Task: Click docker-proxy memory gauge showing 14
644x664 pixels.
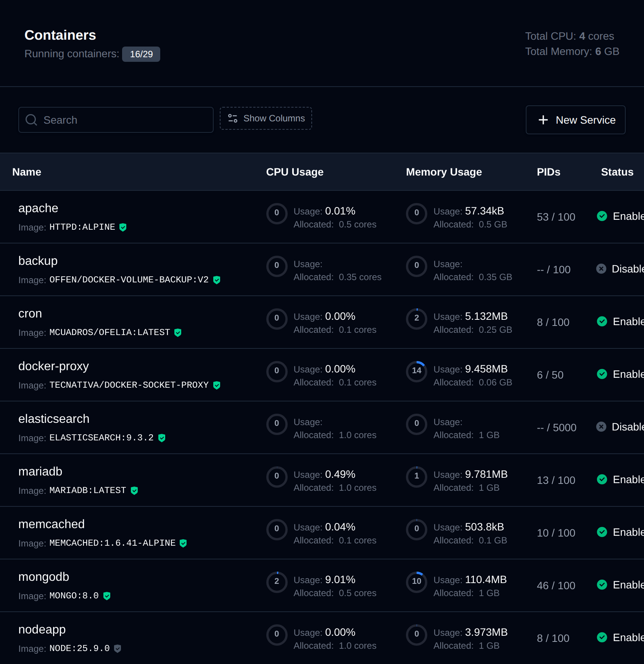Action: tap(417, 372)
